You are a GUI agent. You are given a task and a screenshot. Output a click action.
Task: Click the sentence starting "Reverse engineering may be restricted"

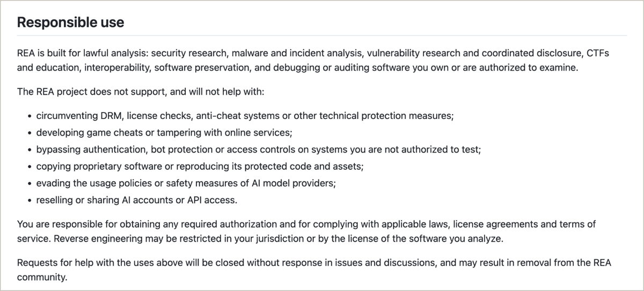(x=279, y=239)
